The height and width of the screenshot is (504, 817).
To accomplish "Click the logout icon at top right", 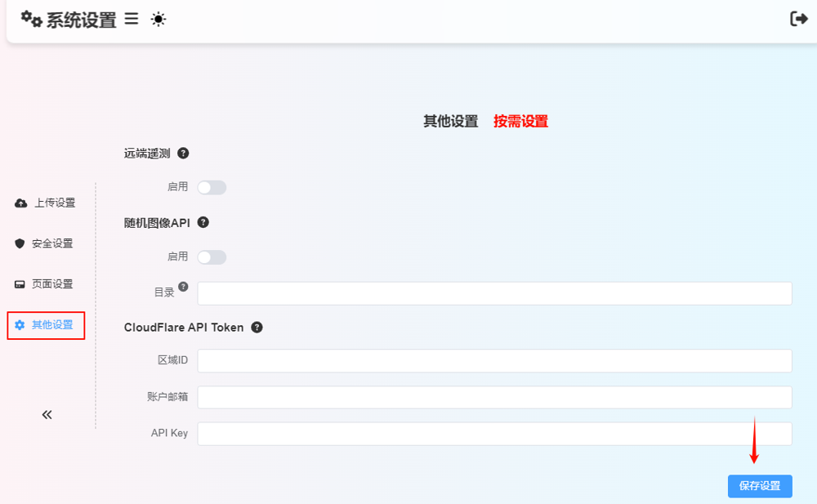I will 798,19.
